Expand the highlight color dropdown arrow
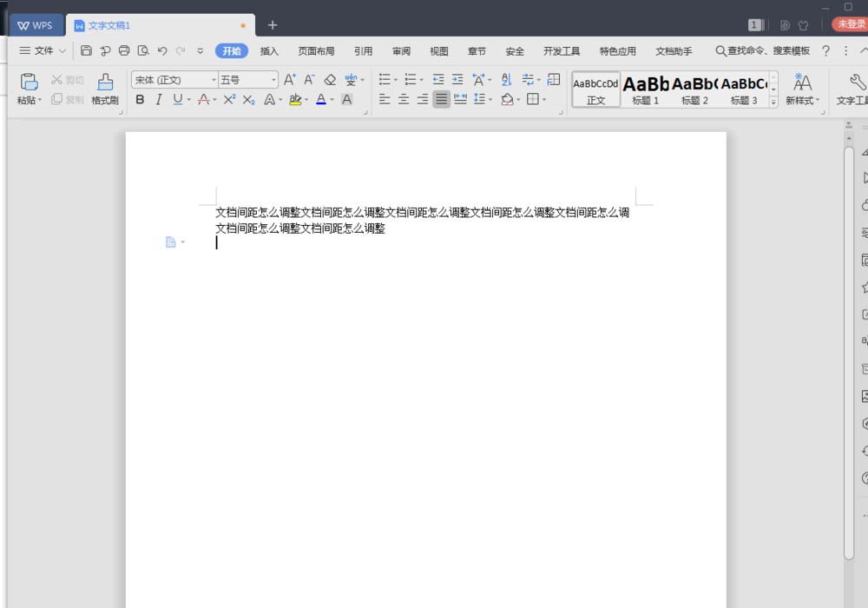This screenshot has height=608, width=868. [306, 100]
